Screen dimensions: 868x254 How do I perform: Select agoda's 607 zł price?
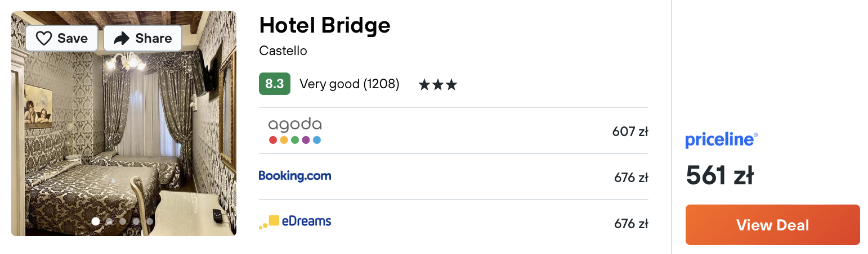pyautogui.click(x=630, y=132)
